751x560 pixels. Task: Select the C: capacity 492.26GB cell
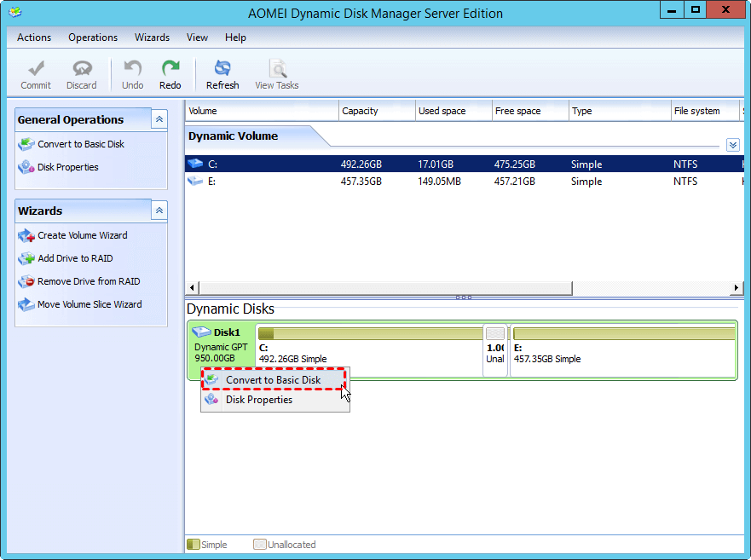[361, 165]
